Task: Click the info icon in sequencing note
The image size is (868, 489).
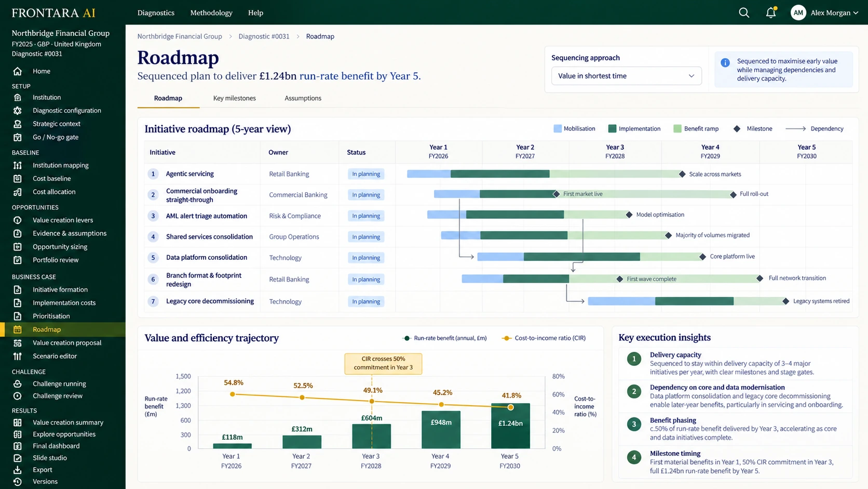Action: (725, 63)
